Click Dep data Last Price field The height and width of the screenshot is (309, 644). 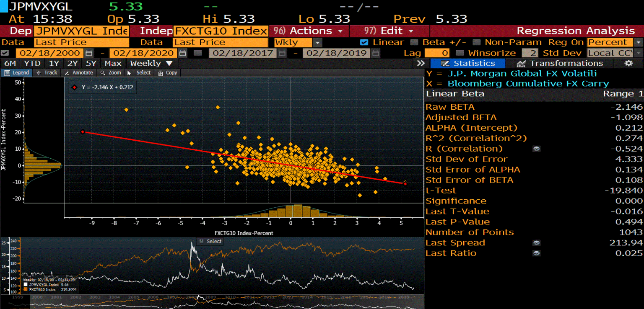pyautogui.click(x=81, y=42)
